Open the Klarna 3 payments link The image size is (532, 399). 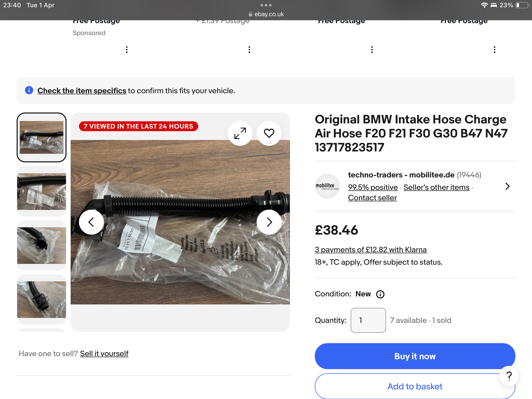[x=371, y=250]
